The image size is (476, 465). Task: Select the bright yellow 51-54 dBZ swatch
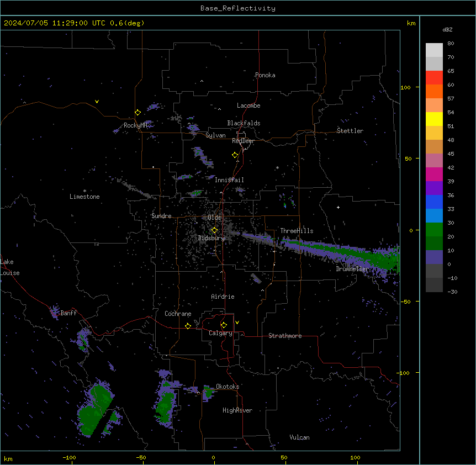[x=434, y=119]
